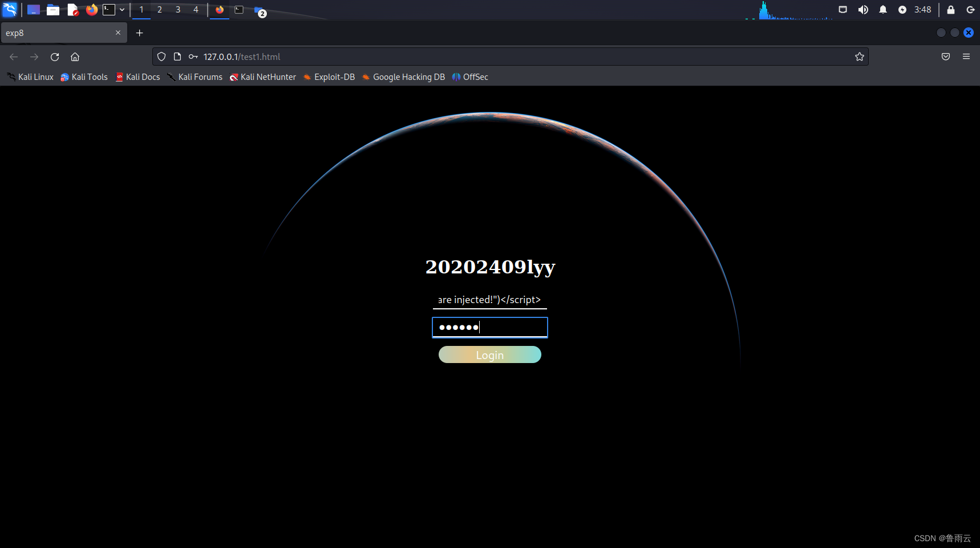Switch to workspace 3
Viewport: 980px width, 548px height.
178,10
